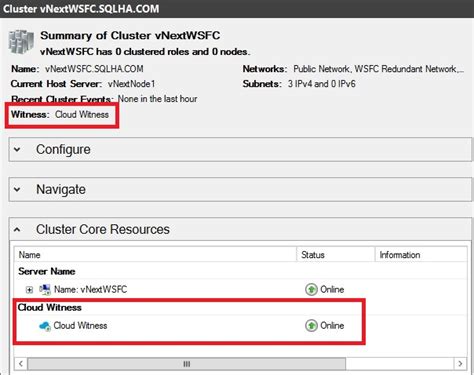Click the None in the last hour text

157,99
